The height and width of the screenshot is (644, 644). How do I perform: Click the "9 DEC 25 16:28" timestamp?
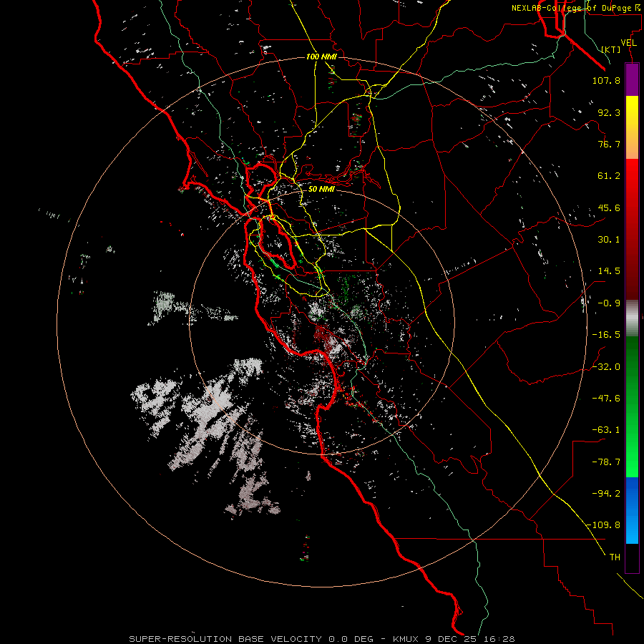click(470, 639)
